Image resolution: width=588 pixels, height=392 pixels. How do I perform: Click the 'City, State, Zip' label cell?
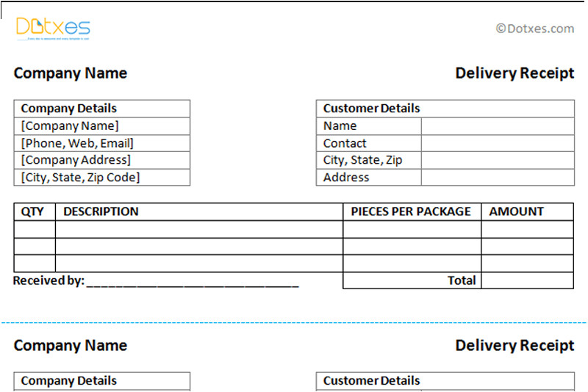tap(369, 160)
